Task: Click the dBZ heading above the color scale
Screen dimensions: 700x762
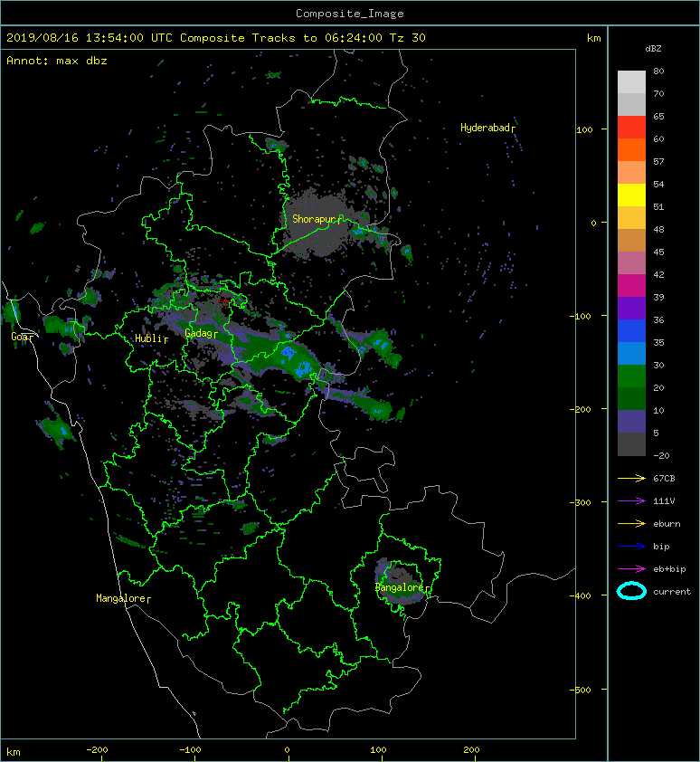Action: [653, 49]
